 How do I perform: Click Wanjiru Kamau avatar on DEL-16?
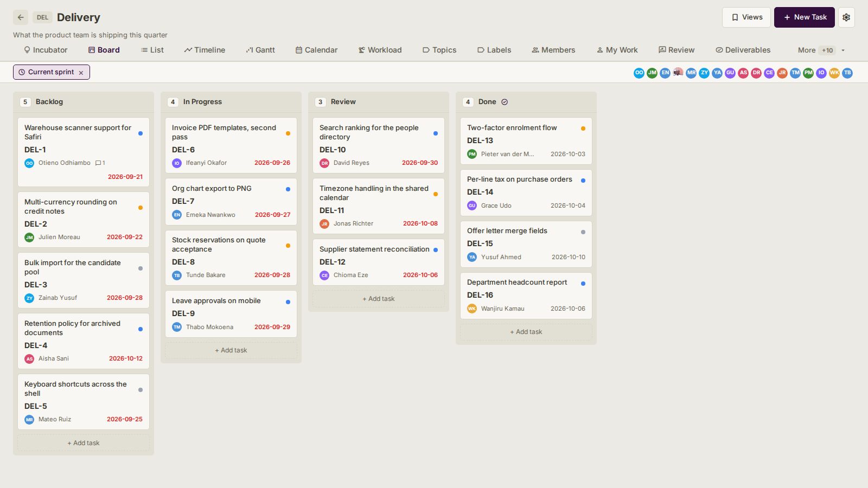coord(472,309)
